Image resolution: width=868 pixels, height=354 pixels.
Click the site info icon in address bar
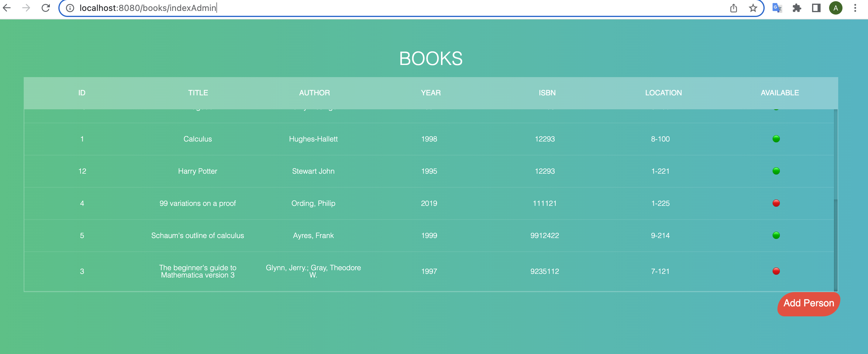pyautogui.click(x=70, y=8)
